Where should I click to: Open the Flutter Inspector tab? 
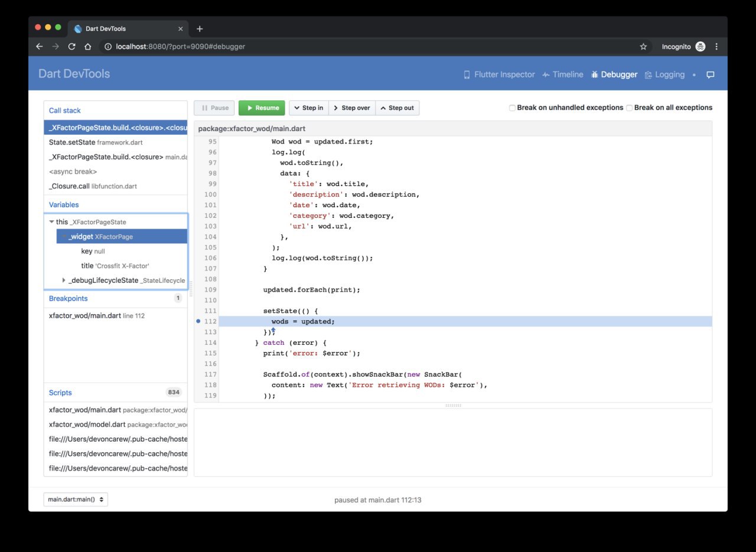pyautogui.click(x=499, y=74)
